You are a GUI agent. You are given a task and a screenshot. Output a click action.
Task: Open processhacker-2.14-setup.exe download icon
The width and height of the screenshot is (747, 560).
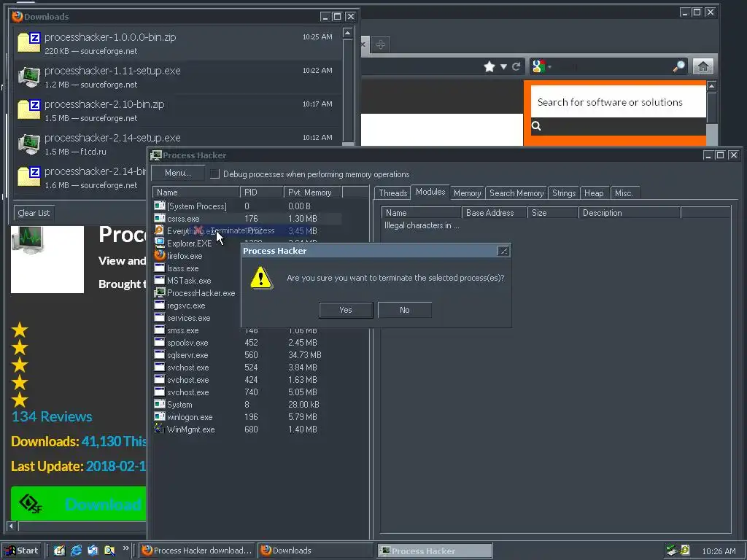coord(28,144)
